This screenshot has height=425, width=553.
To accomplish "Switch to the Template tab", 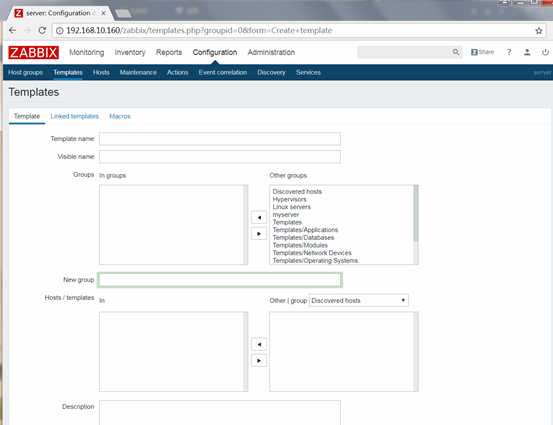I will tap(27, 116).
